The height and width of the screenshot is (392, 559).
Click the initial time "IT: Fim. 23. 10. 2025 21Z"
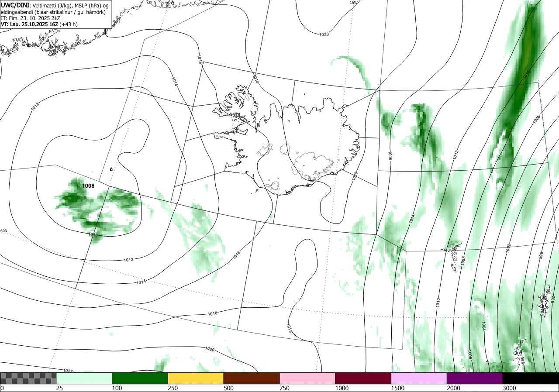coord(30,18)
